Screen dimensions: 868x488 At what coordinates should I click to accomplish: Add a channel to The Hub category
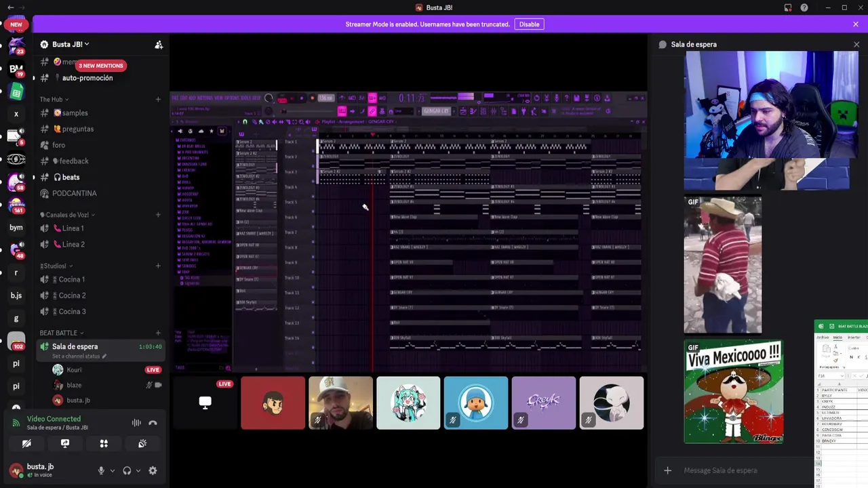pyautogui.click(x=158, y=100)
